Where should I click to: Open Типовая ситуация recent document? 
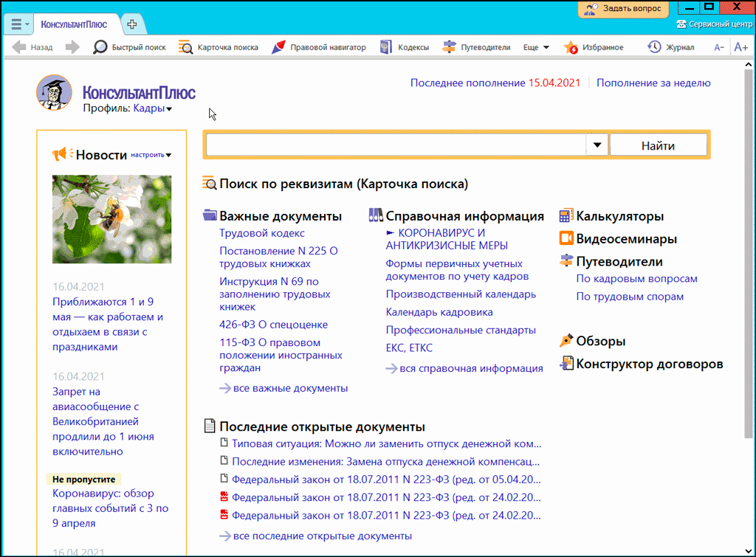tap(386, 444)
